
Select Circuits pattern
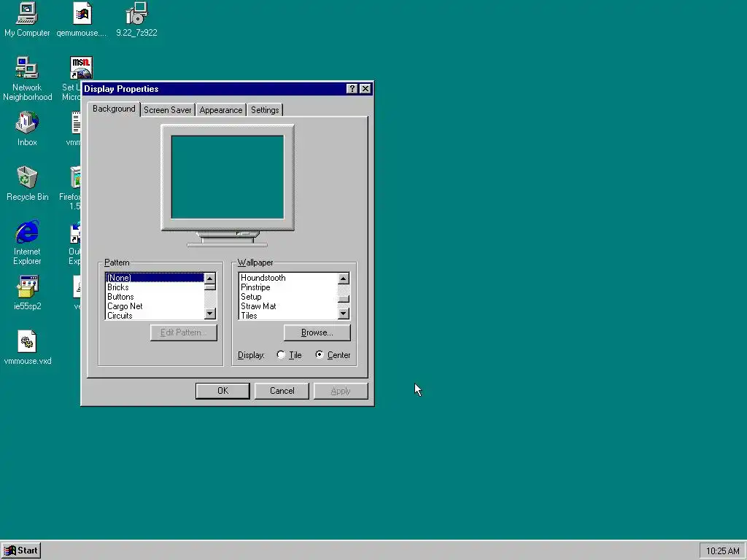point(155,315)
